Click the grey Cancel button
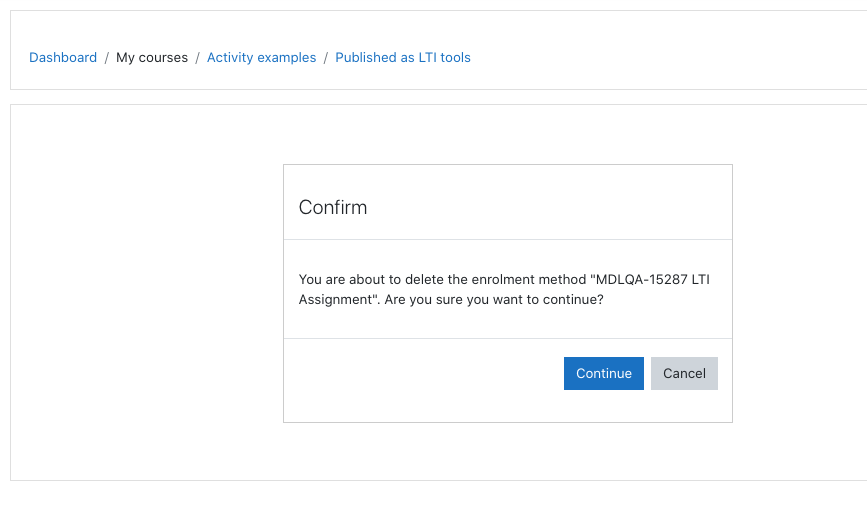Screen dimensions: 867x515 tap(684, 373)
